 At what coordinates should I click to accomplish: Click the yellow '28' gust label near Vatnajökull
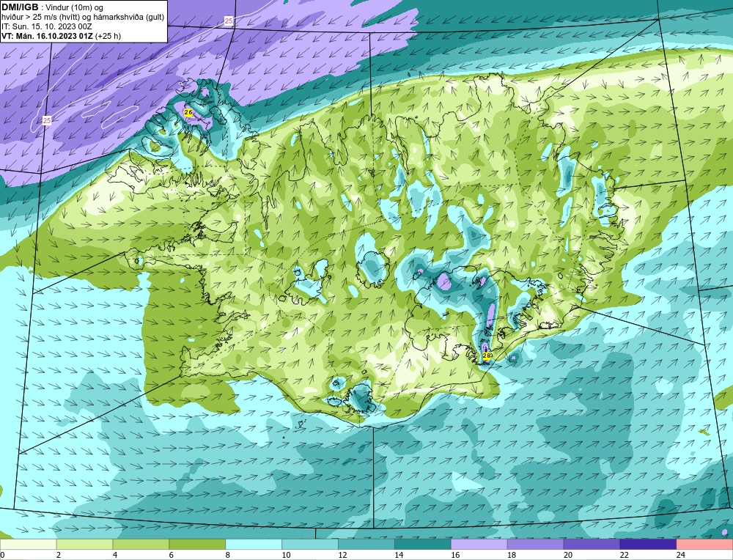(x=486, y=355)
